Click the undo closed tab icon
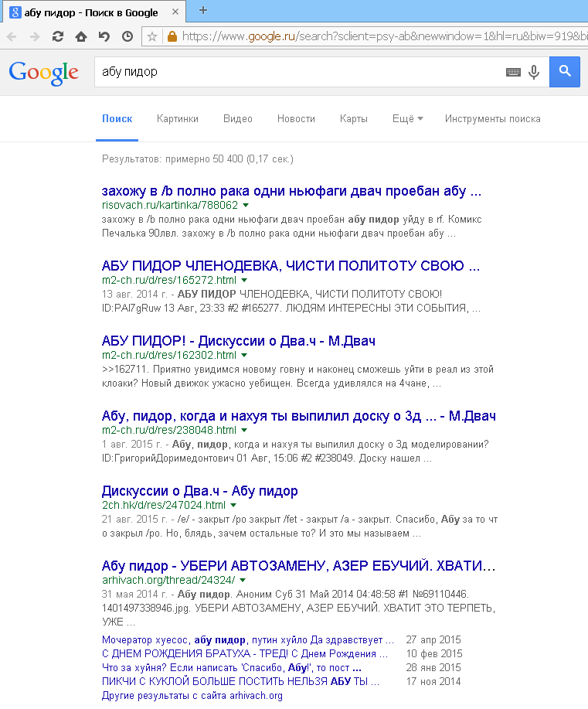This screenshot has height=709, width=588. click(104, 36)
